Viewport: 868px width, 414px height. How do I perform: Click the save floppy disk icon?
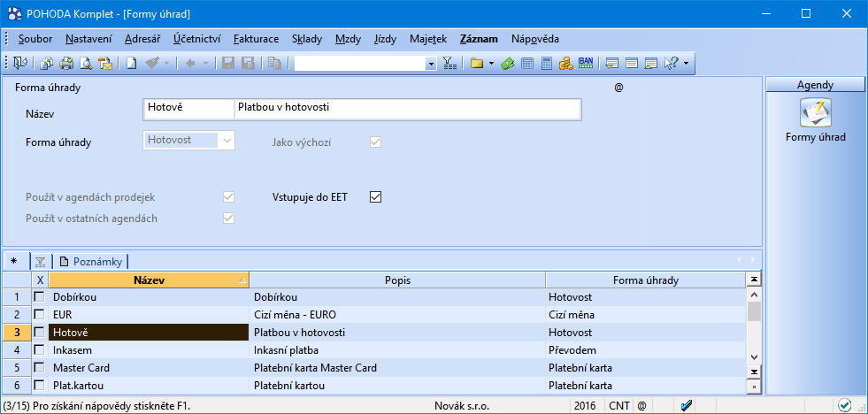point(227,64)
